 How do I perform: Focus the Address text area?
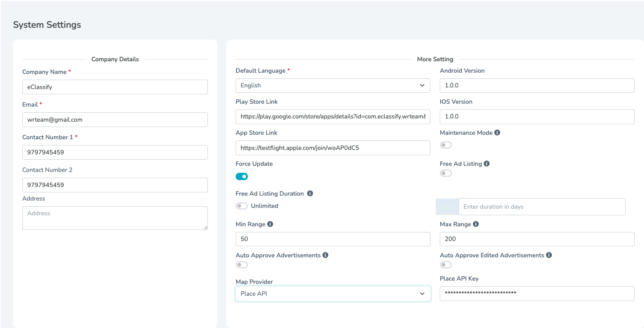(x=115, y=218)
